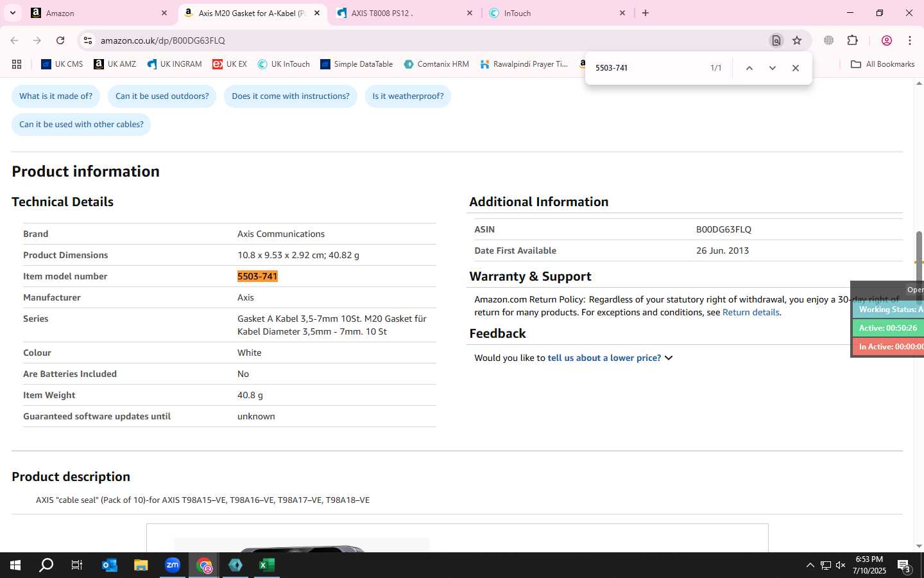Go to next find result arrow
Viewport: 924px width, 578px height.
(x=773, y=68)
